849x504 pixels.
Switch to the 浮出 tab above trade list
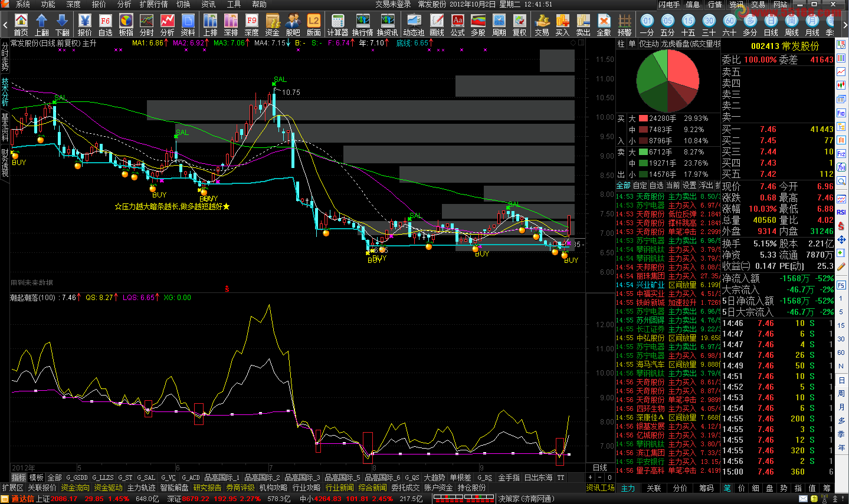[706, 185]
